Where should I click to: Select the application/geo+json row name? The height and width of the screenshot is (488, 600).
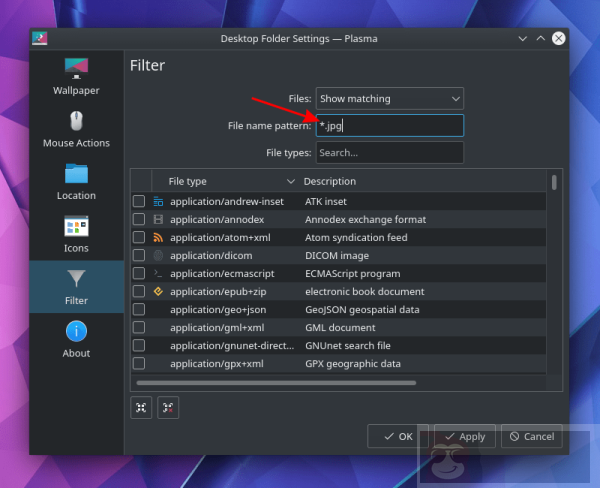tap(218, 310)
